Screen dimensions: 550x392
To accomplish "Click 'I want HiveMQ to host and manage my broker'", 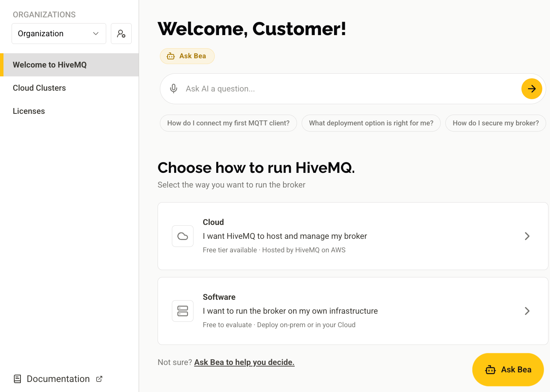I will (285, 236).
